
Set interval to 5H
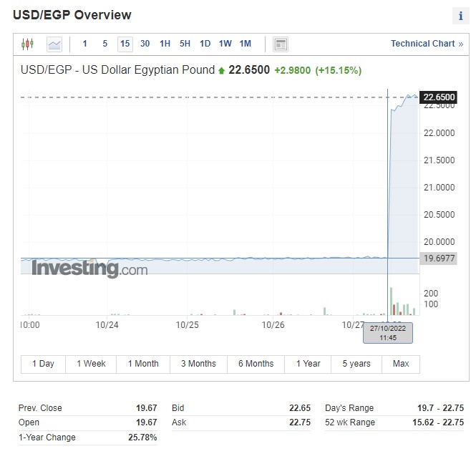[185, 44]
